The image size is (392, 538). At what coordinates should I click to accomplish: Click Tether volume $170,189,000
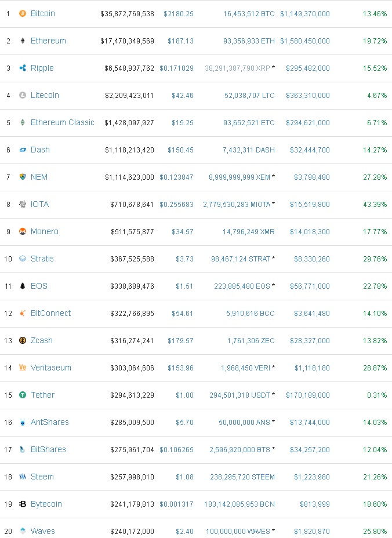point(308,395)
